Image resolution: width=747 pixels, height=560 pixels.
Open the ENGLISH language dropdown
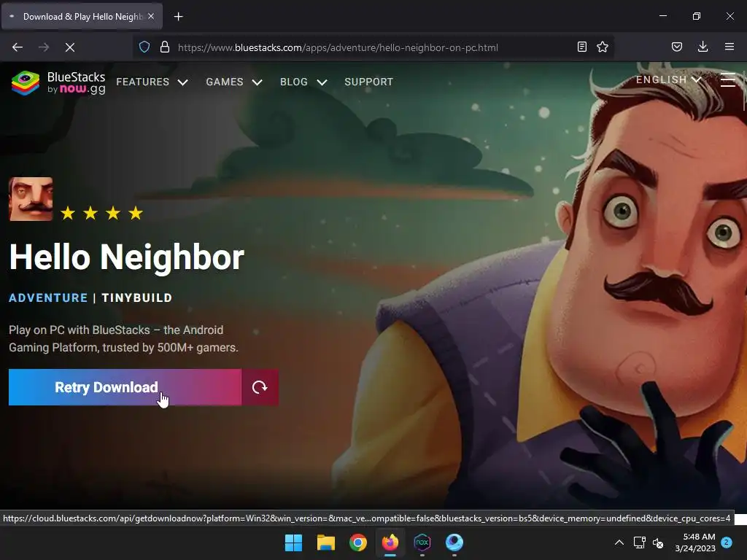click(668, 79)
